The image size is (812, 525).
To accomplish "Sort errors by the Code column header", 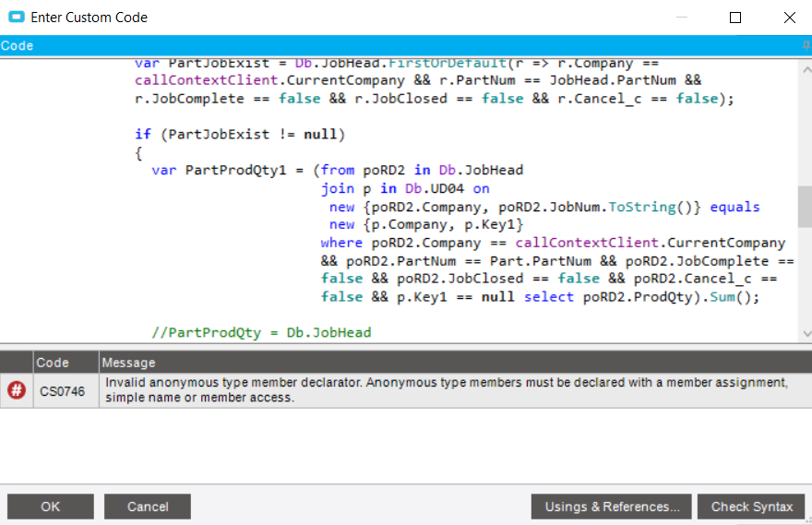I will click(66, 363).
